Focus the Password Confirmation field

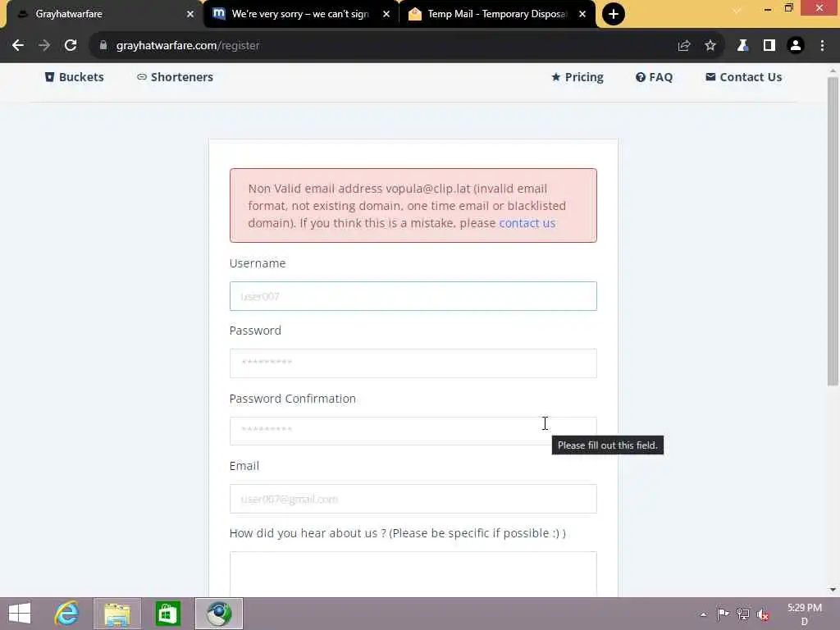click(x=413, y=431)
